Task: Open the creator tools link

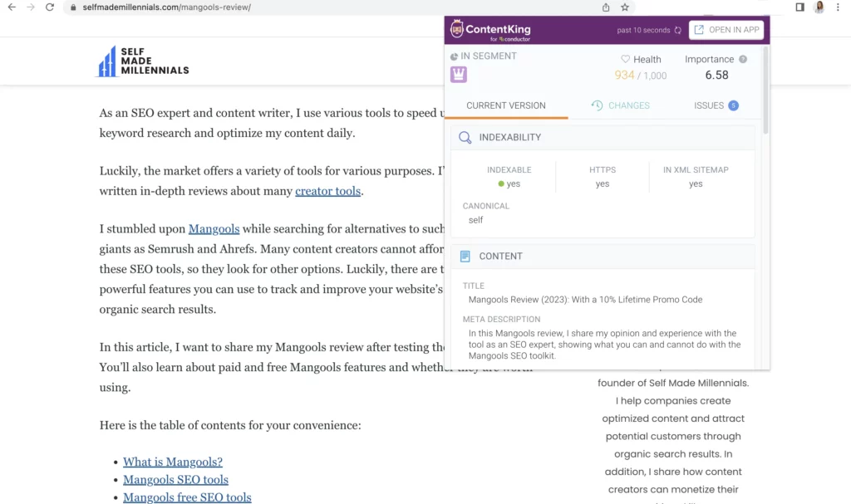Action: (327, 191)
